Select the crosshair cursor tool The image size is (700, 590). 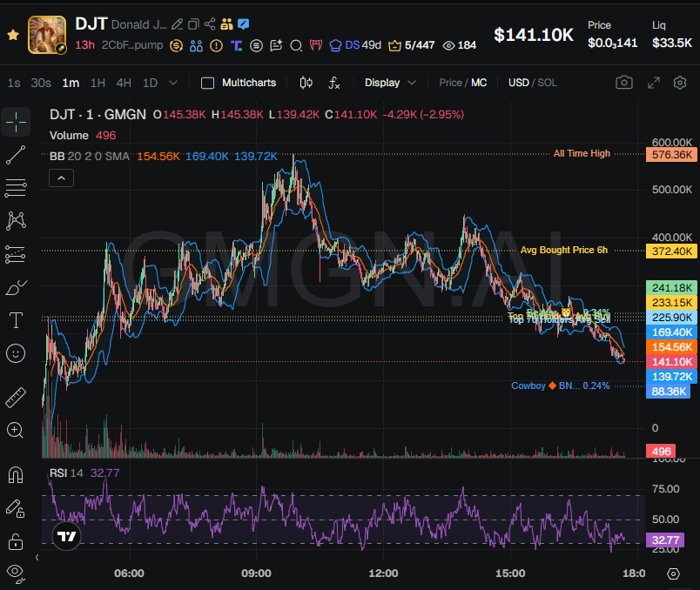[16, 122]
